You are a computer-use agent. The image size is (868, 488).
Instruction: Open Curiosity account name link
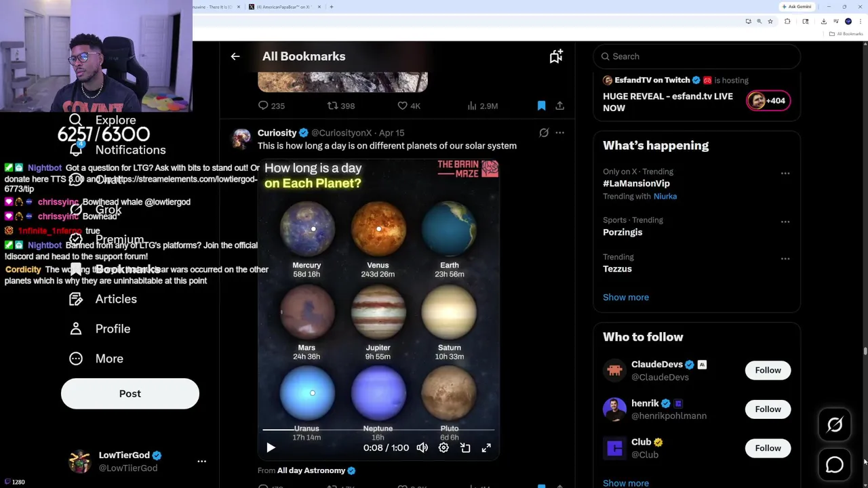277,133
